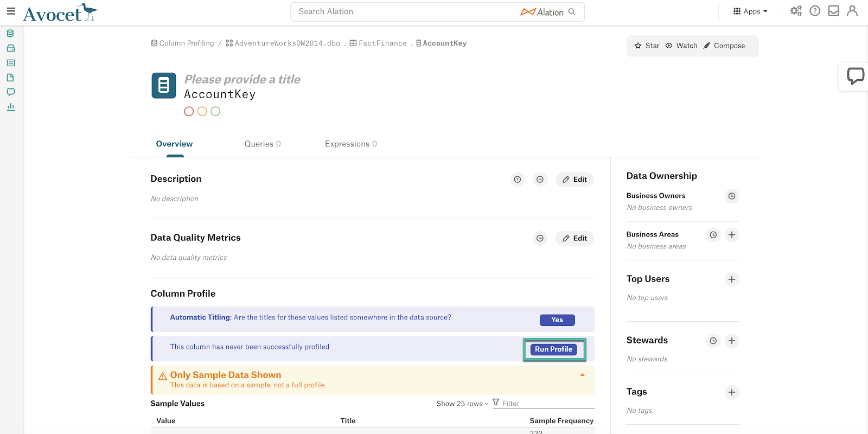View Business Owners history clock
868x434 pixels.
coord(732,196)
